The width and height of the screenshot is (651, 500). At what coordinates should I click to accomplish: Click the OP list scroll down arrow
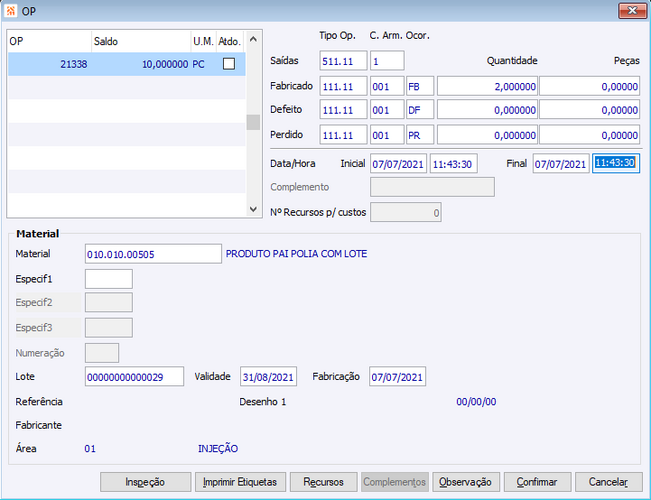click(x=253, y=209)
